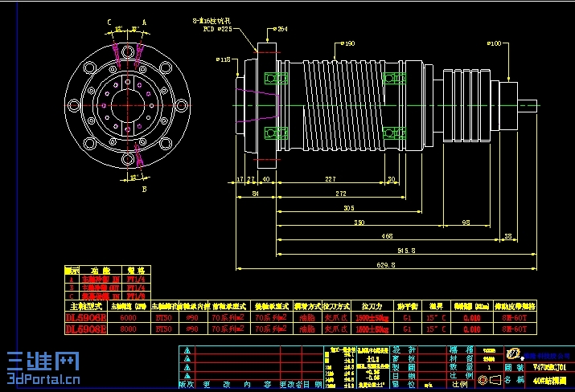
Task: Click the quantity value 1 in title block
Action: point(489,367)
